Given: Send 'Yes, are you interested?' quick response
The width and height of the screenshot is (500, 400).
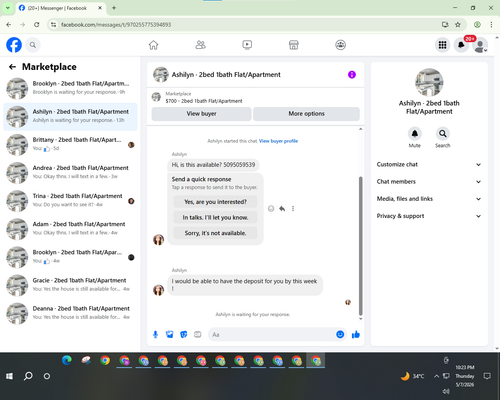Looking at the screenshot, I should [215, 202].
